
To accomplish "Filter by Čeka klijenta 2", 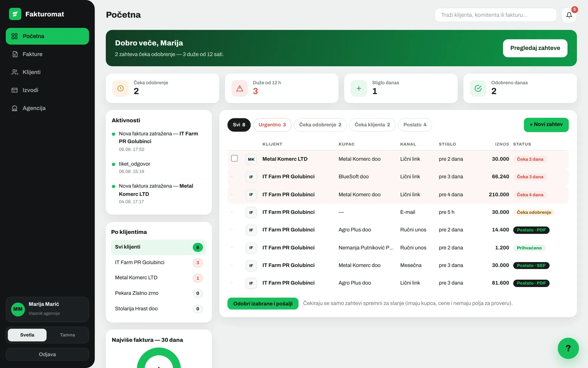I will 372,125.
